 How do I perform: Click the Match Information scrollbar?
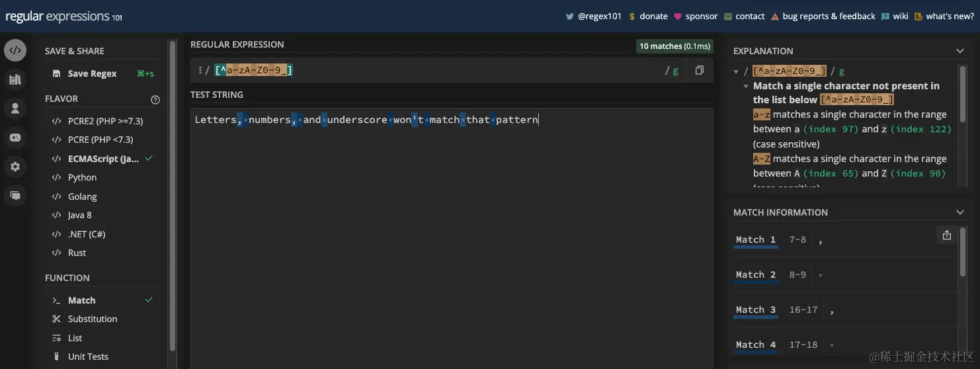(x=963, y=251)
